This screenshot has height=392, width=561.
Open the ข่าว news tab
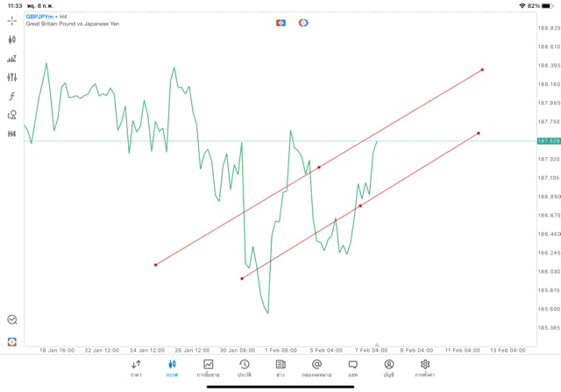[280, 368]
